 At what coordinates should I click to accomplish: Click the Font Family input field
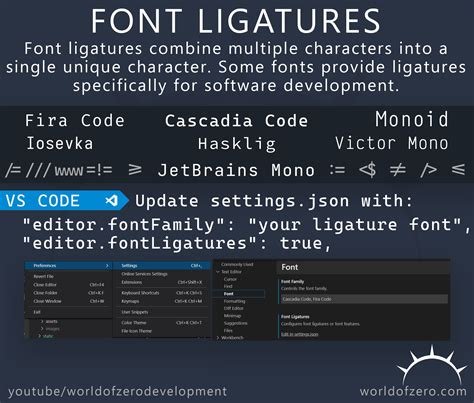[364, 299]
